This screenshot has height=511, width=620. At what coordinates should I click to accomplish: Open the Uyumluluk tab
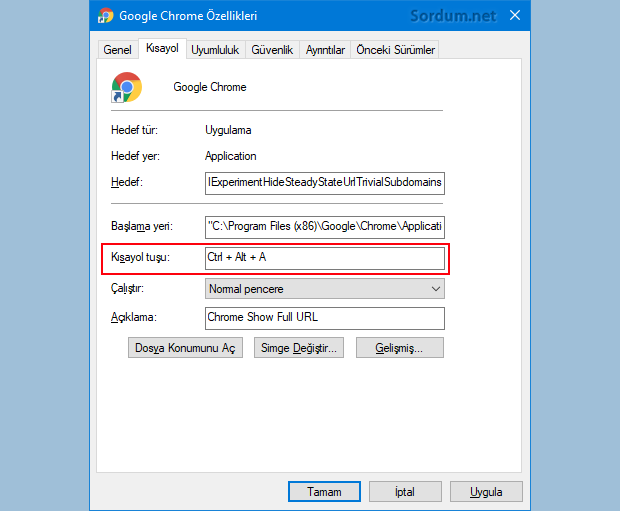pyautogui.click(x=215, y=50)
